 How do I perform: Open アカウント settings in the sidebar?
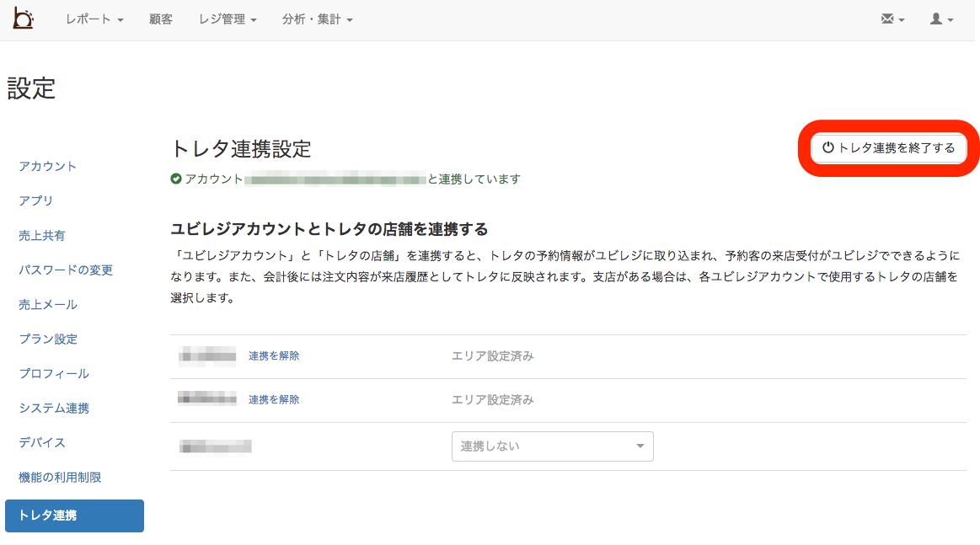click(47, 166)
